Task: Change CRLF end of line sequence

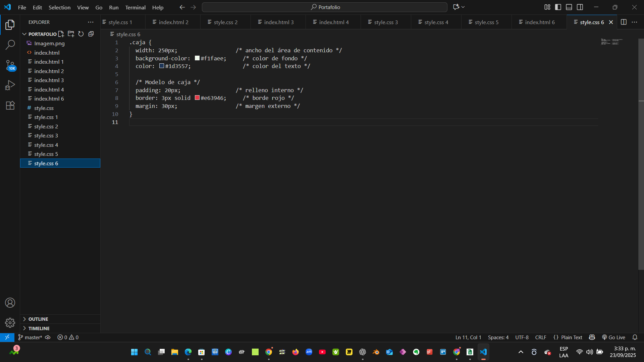Action: tap(541, 337)
